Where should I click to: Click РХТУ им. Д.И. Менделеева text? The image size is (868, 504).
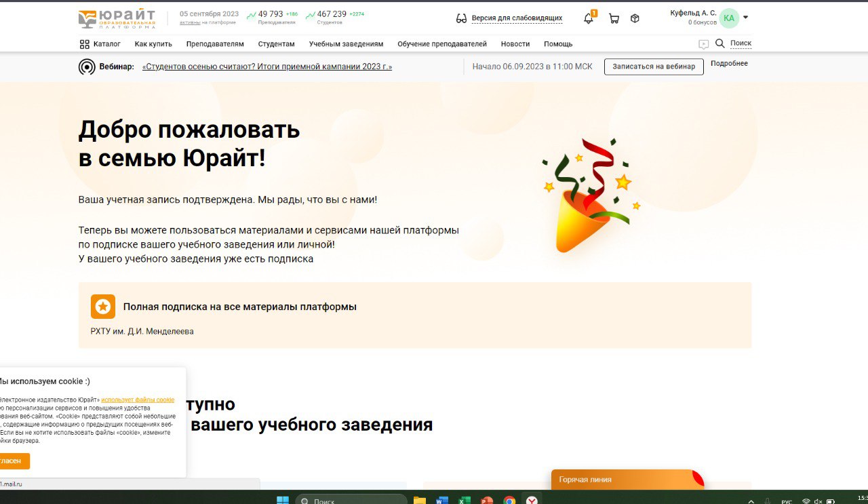tap(142, 331)
